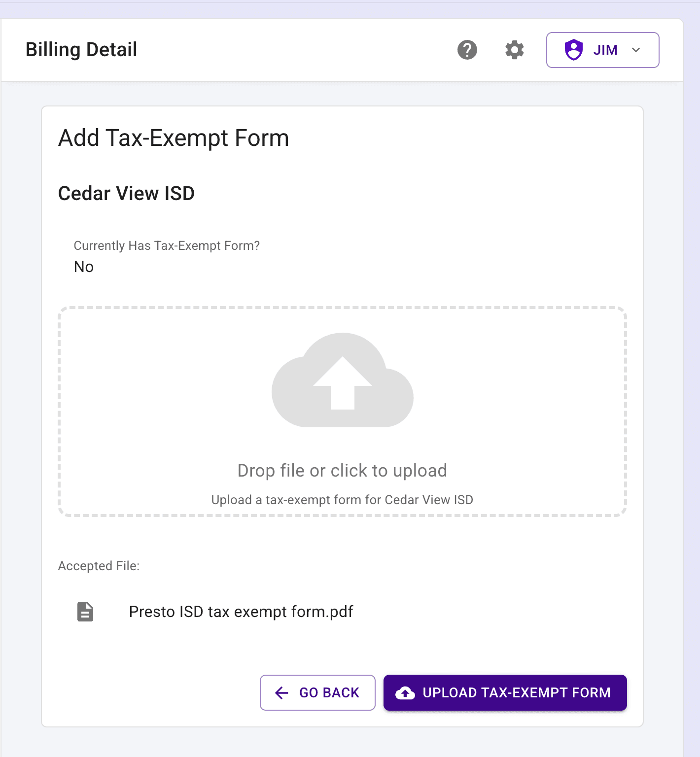Open the settings gear icon
The height and width of the screenshot is (757, 700).
(514, 50)
